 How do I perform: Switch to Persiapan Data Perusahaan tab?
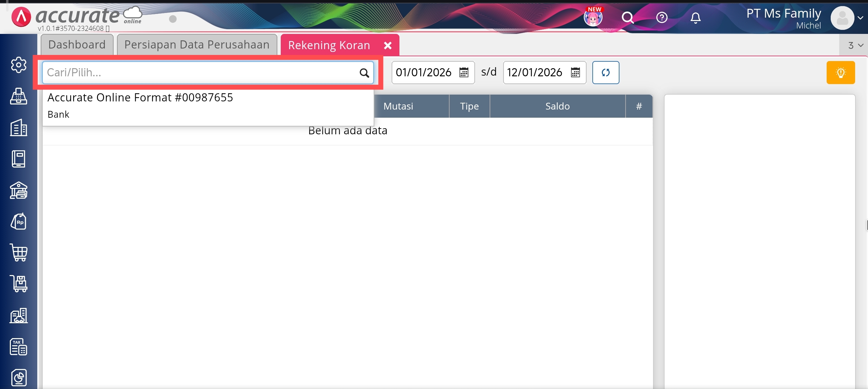pyautogui.click(x=197, y=45)
